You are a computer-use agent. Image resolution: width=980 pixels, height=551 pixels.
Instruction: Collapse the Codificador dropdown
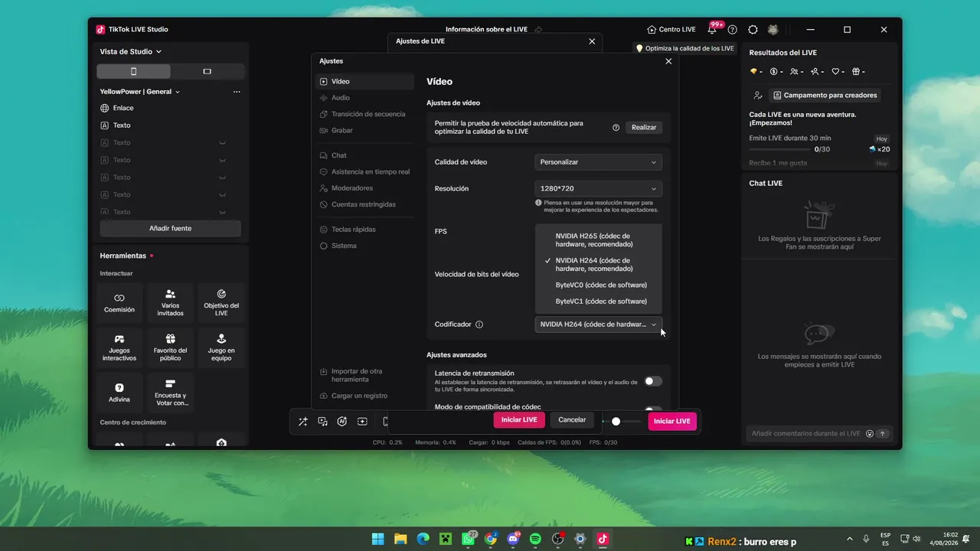pos(598,324)
